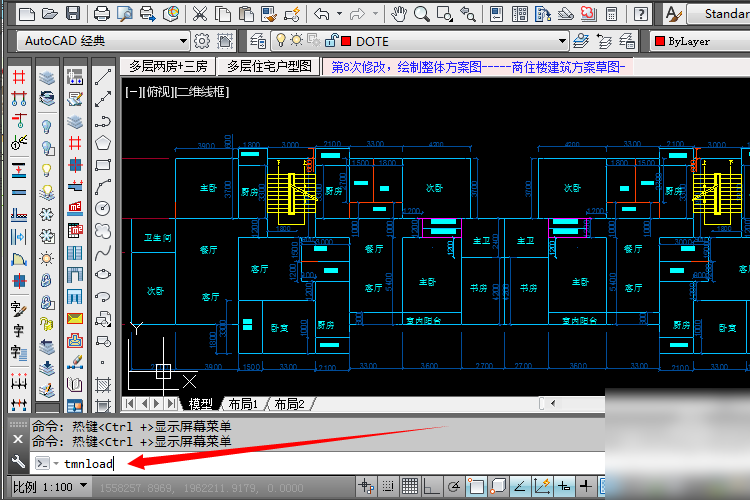The width and height of the screenshot is (750, 500).
Task: Create a new drawing file
Action: click(x=27, y=14)
